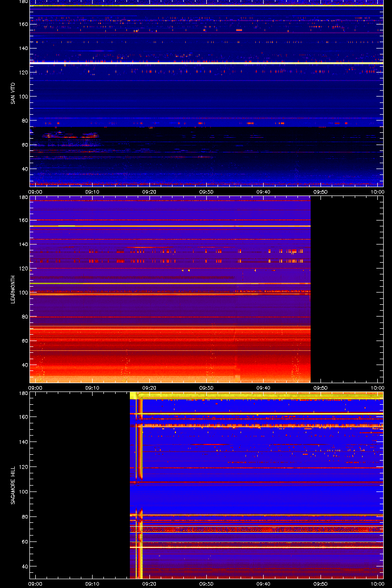Image resolution: width=392 pixels, height=588 pixels.
Task: Click 09:40 time label under Learmonth
Action: coord(264,388)
